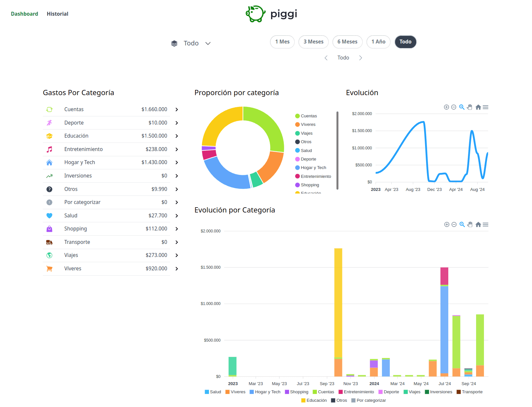This screenshot has width=532, height=407.
Task: Toggle Viajes in donut chart legend
Action: click(304, 133)
